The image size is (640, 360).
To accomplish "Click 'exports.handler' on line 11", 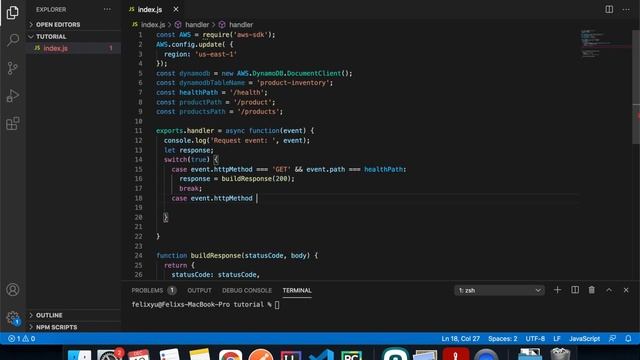I will click(185, 131).
